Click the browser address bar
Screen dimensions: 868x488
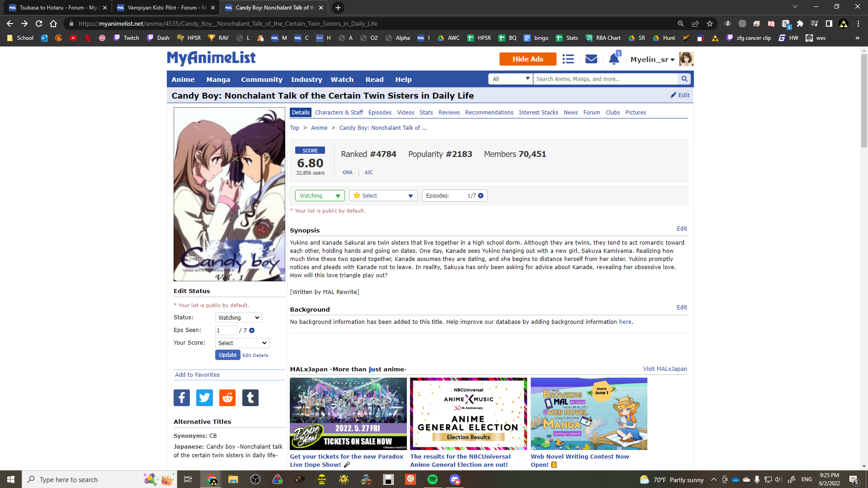[x=371, y=24]
